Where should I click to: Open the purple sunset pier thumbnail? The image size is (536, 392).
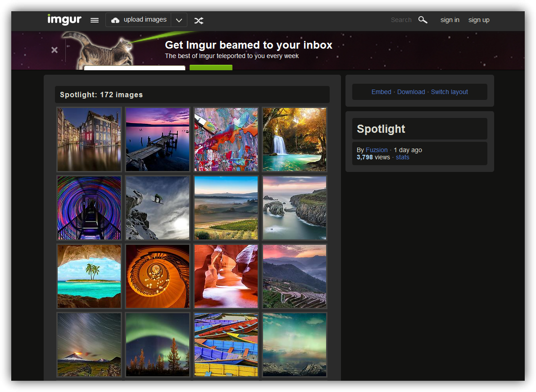(x=158, y=140)
